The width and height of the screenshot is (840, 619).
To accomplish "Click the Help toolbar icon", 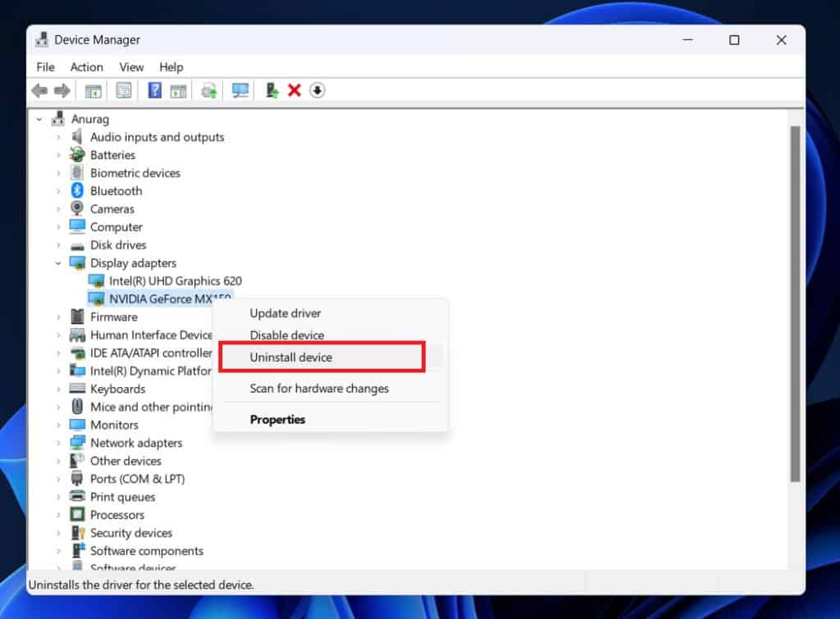I will (x=153, y=90).
